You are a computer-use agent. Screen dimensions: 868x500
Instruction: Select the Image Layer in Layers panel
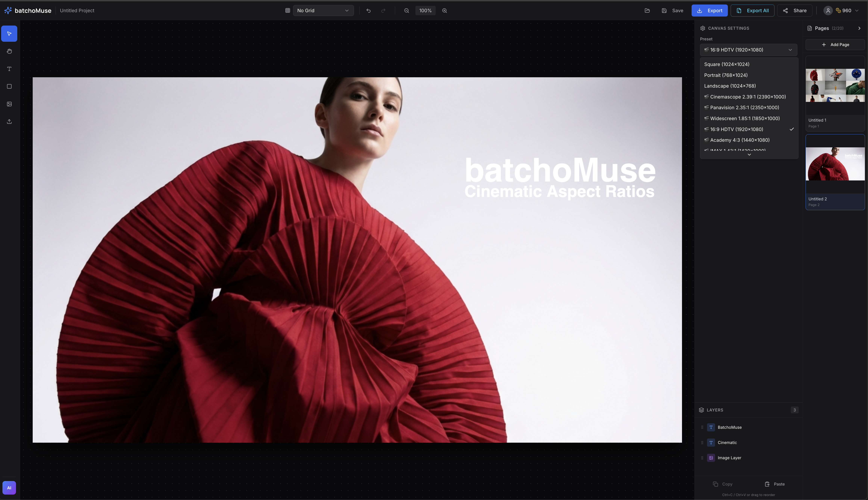pyautogui.click(x=729, y=458)
